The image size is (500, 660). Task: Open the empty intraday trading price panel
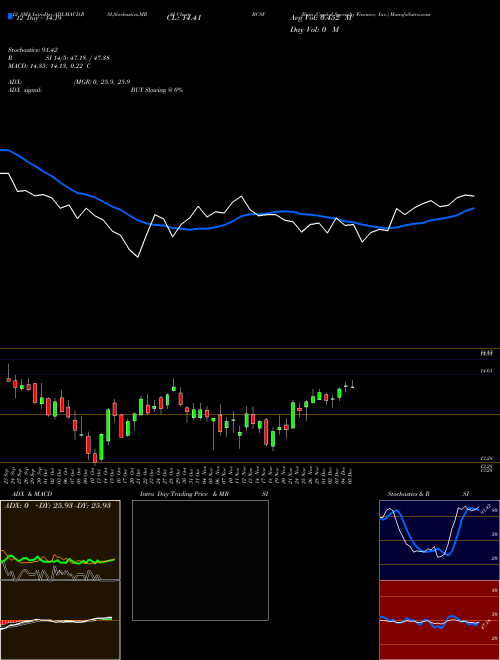200,560
